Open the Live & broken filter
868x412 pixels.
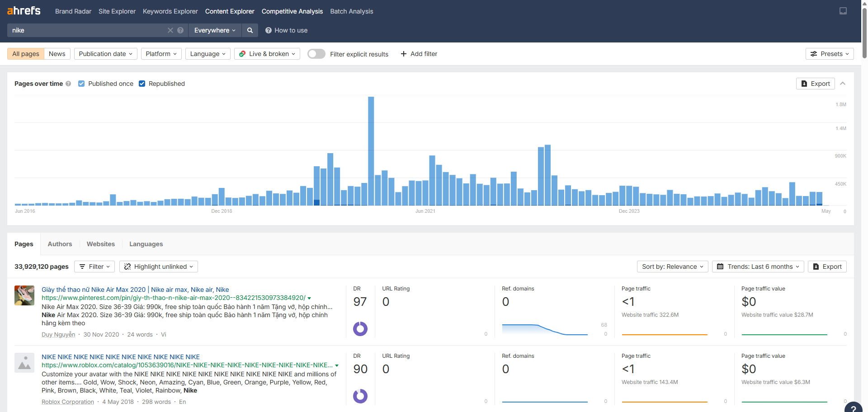267,54
